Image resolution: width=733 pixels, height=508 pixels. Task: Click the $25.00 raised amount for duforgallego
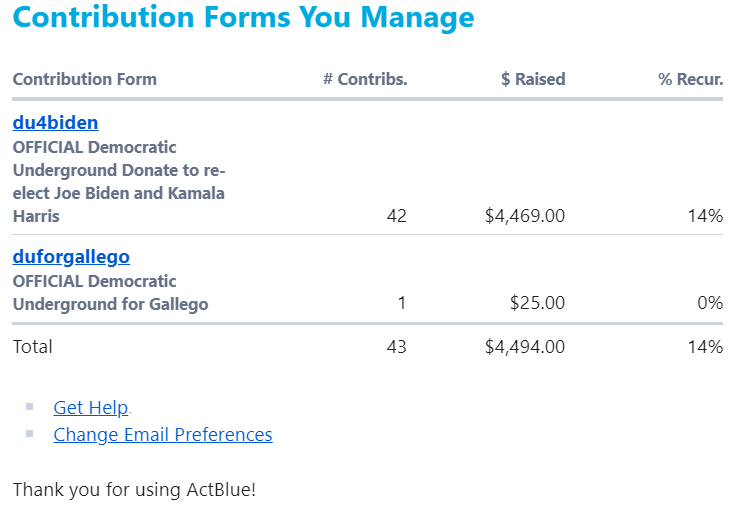coord(537,302)
